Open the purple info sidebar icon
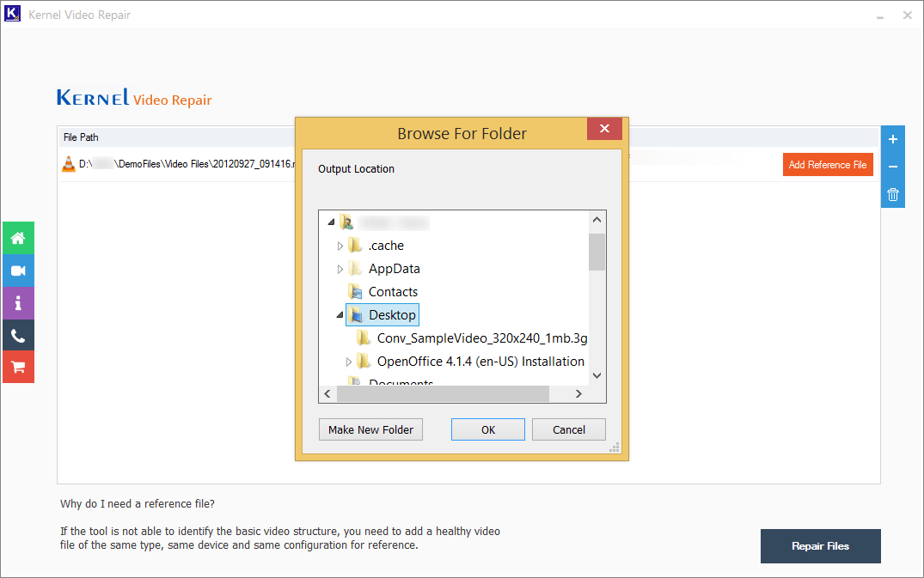Screen dimensions: 924x578 click(x=18, y=303)
